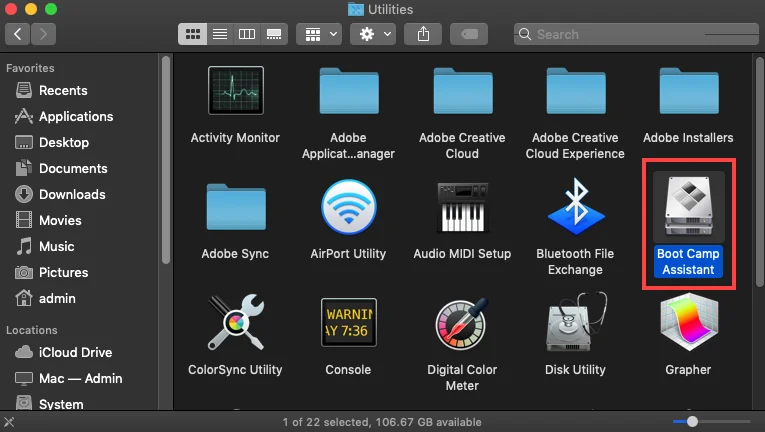Open Digital Color Meter
765x432 pixels.
pyautogui.click(x=462, y=325)
